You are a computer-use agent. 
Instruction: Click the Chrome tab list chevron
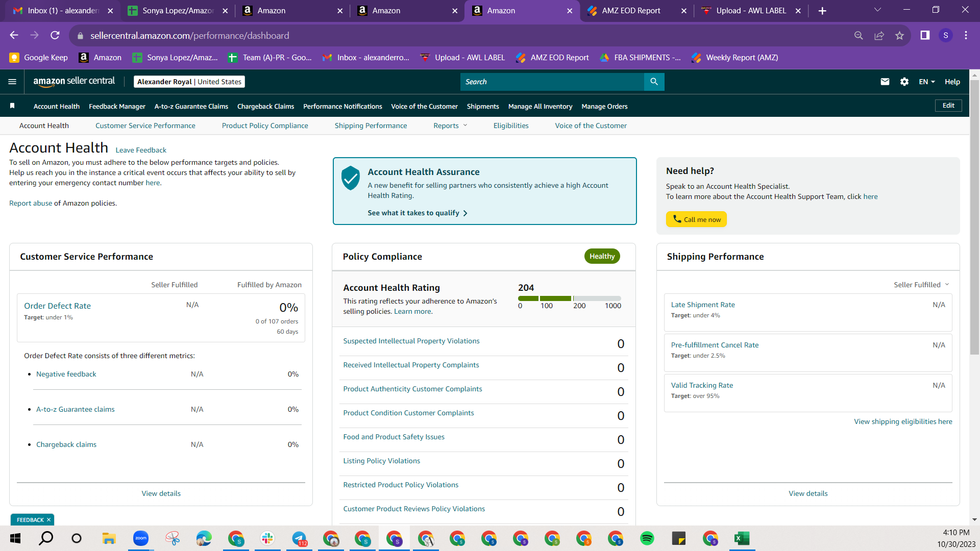(877, 10)
